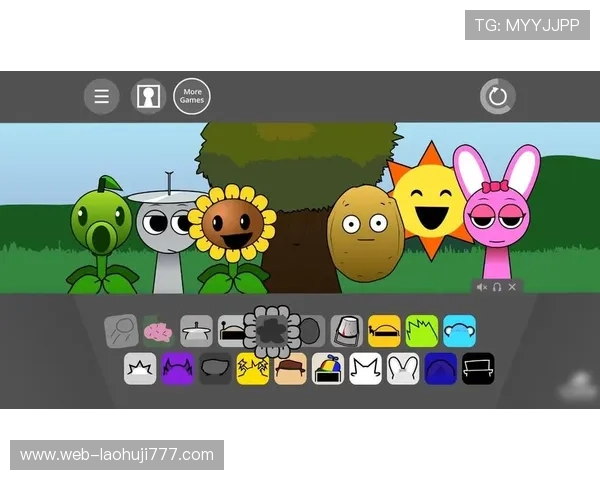Pick the orange-yellow antenna dome icon
The image size is (600, 480).
384,331
